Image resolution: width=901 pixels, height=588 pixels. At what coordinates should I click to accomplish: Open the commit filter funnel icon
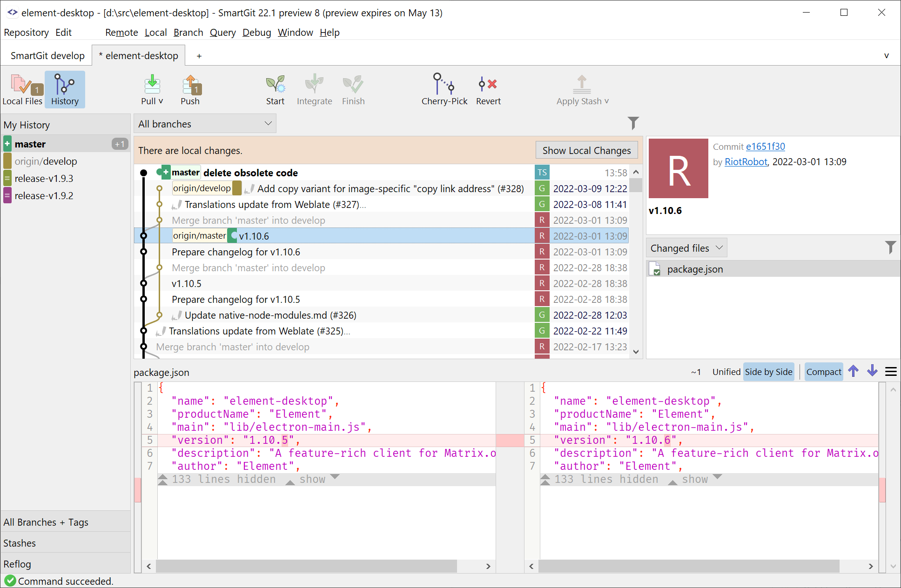[633, 123]
